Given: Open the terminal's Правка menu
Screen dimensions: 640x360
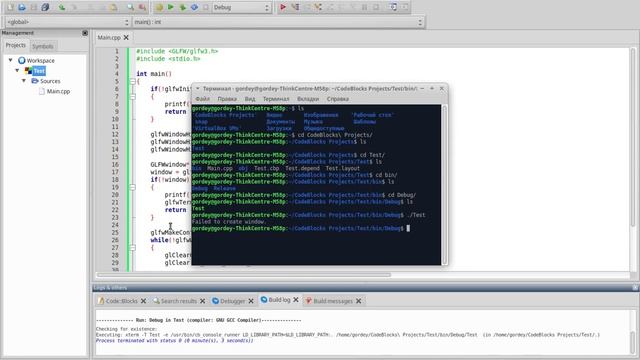Looking at the screenshot, I should (227, 99).
